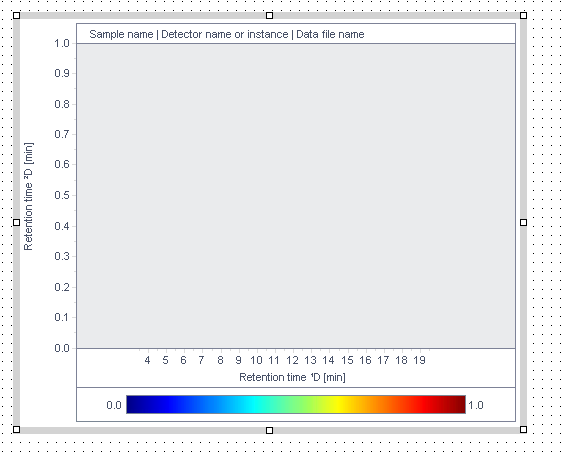Click the 19 tick label on x-axis
566x460 pixels.
419,360
